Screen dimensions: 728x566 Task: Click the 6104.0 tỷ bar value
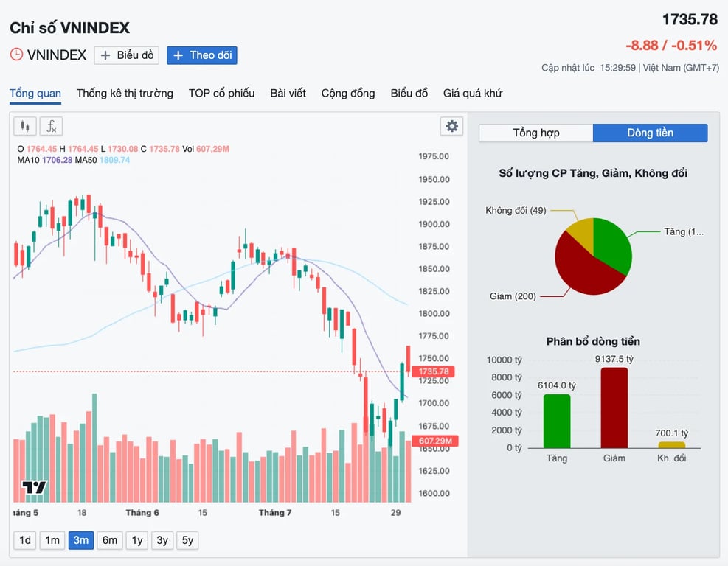coord(557,385)
